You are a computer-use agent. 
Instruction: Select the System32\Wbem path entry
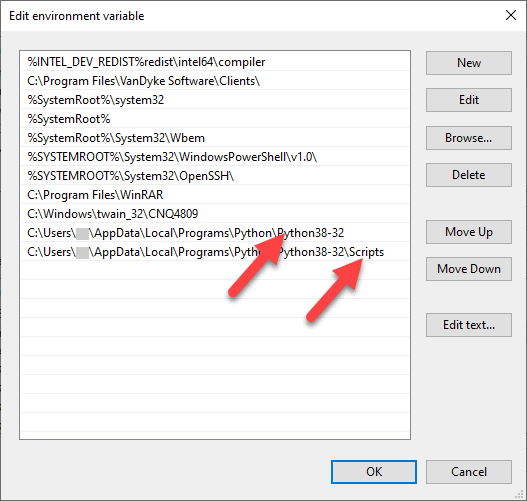215,138
